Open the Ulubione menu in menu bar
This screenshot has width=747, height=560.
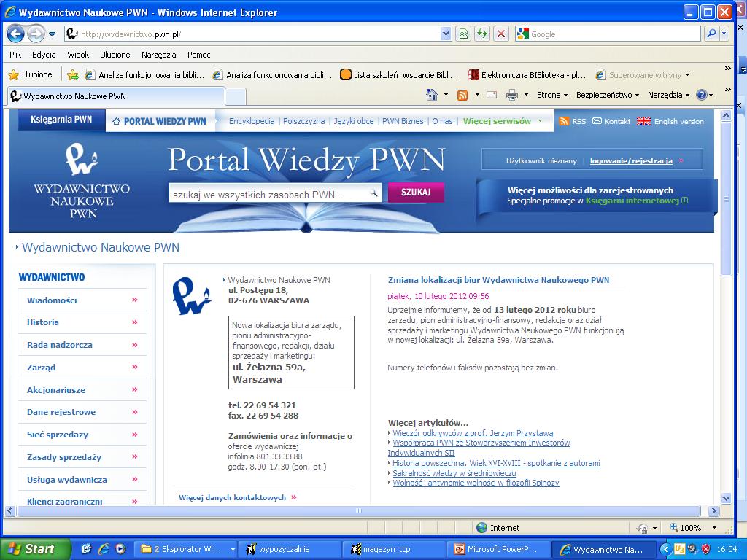115,55
